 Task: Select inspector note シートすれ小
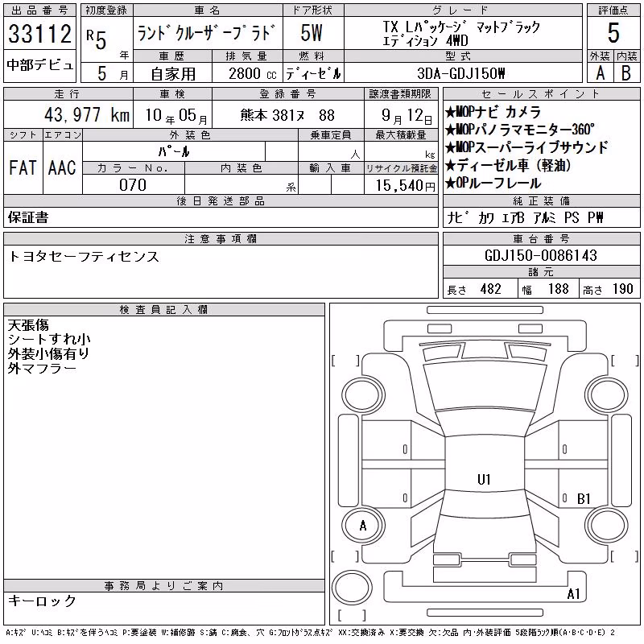[x=49, y=339]
